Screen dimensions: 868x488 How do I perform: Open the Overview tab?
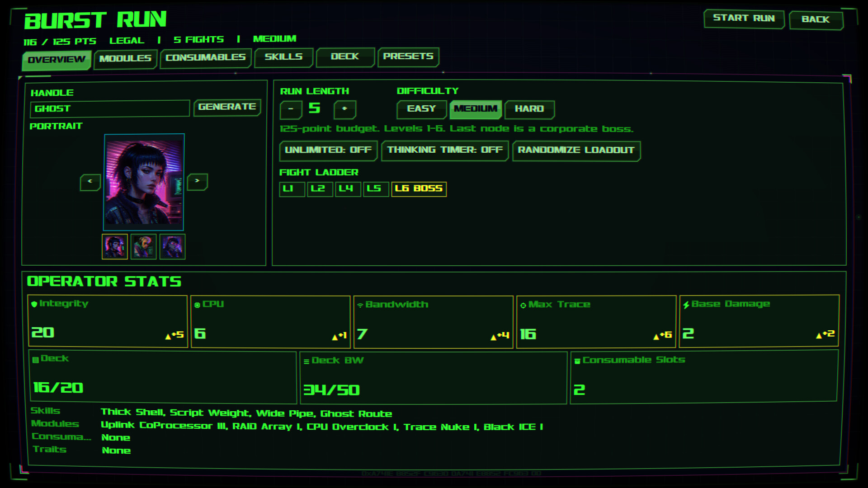coord(57,60)
